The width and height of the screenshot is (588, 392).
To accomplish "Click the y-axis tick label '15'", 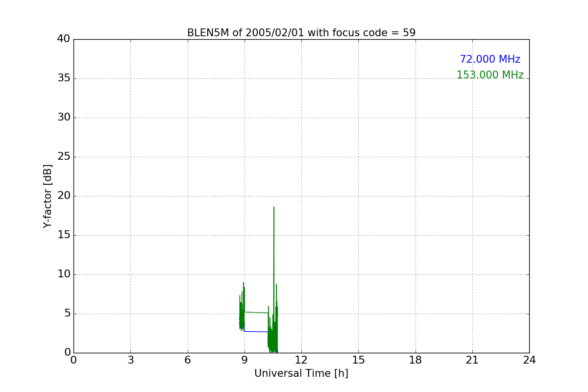I will coord(64,235).
